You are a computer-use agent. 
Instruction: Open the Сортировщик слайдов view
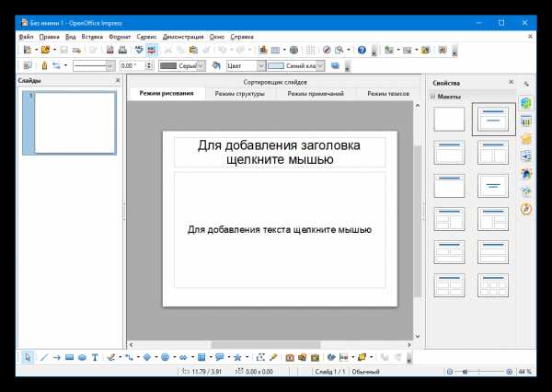[275, 82]
